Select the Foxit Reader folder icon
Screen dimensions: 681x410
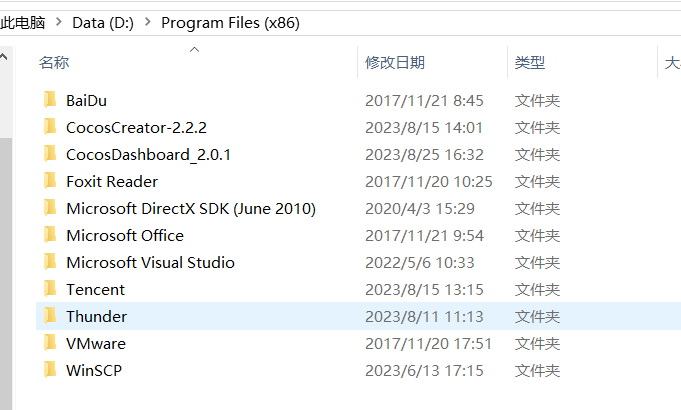pos(49,181)
